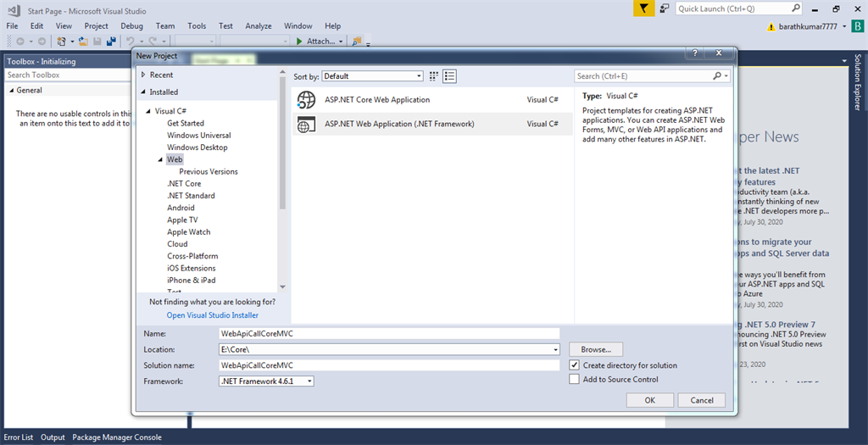The height and width of the screenshot is (445, 868).
Task: Click the Quick Launch magnifier icon
Action: coord(795,8)
